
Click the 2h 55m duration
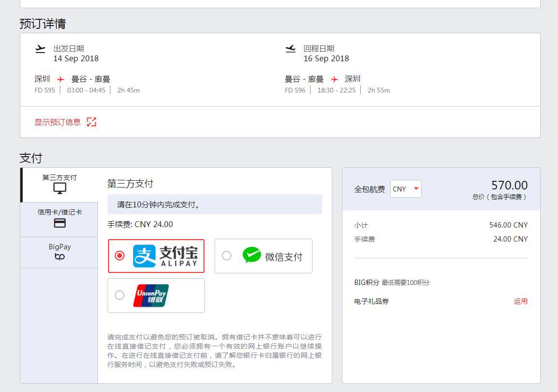click(x=379, y=90)
